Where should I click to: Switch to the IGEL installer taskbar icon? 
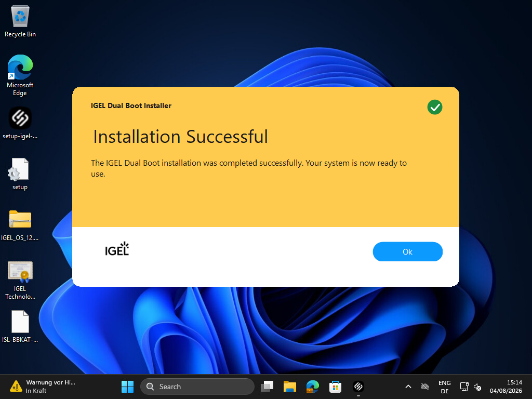click(358, 387)
